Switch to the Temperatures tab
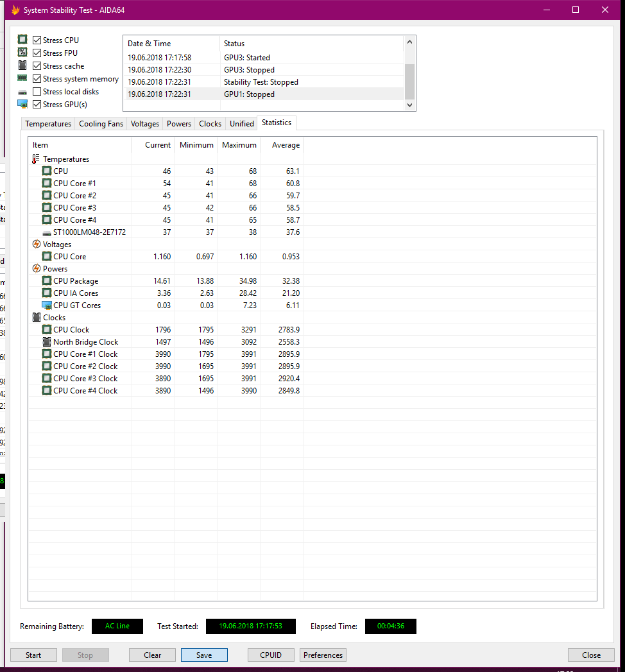The image size is (625, 672). (48, 123)
